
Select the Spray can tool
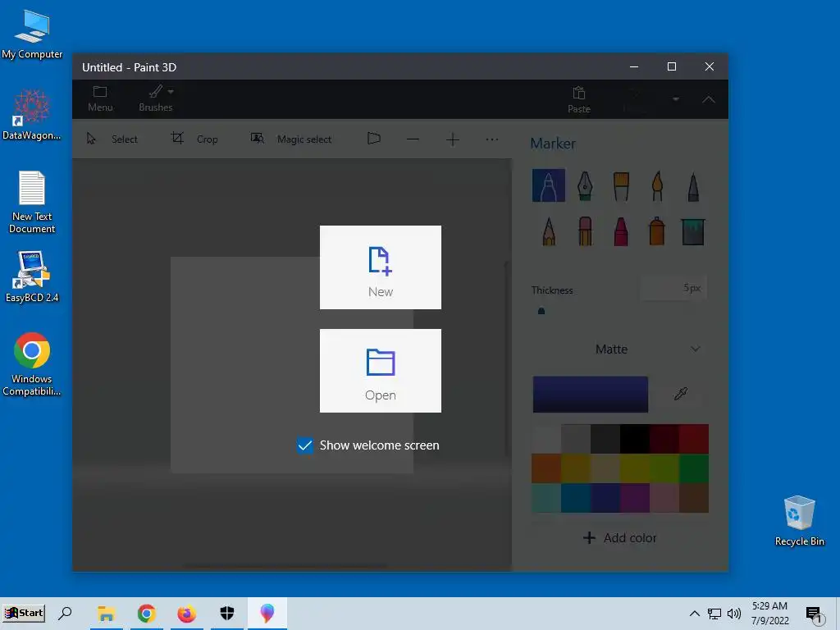[x=657, y=231]
